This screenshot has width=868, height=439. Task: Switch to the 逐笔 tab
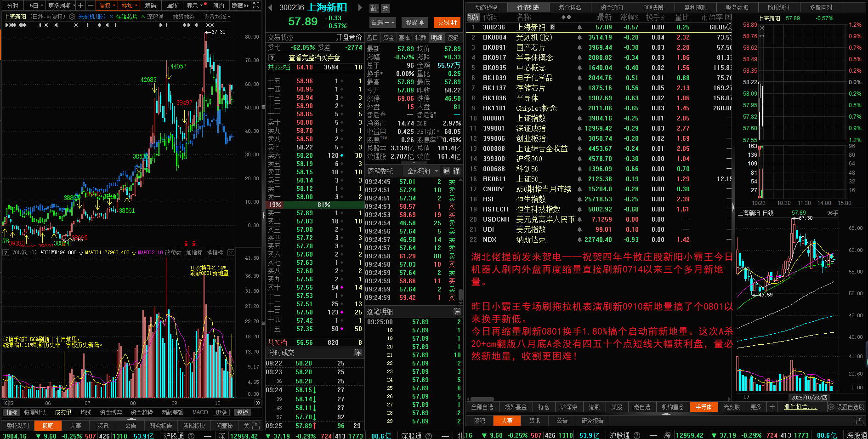(453, 38)
